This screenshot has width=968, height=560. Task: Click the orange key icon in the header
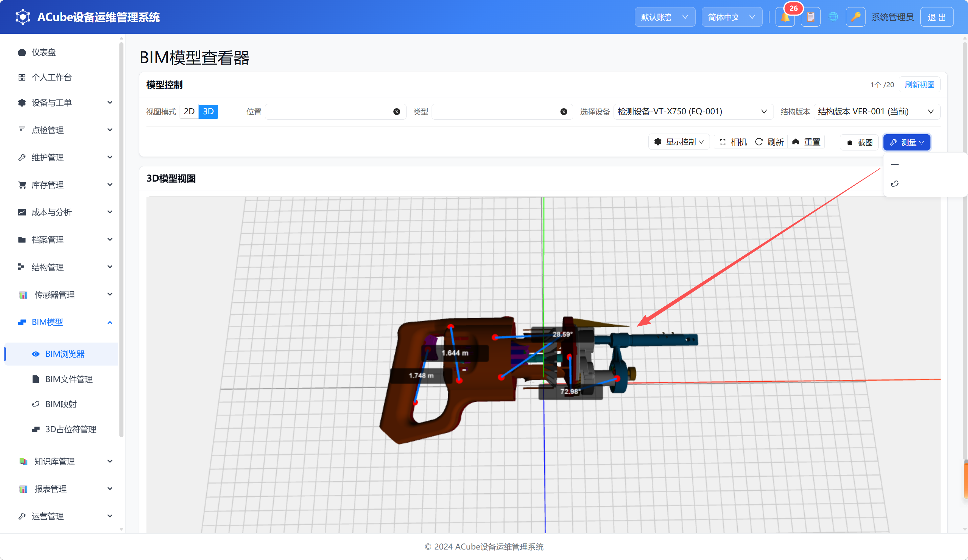coord(855,17)
